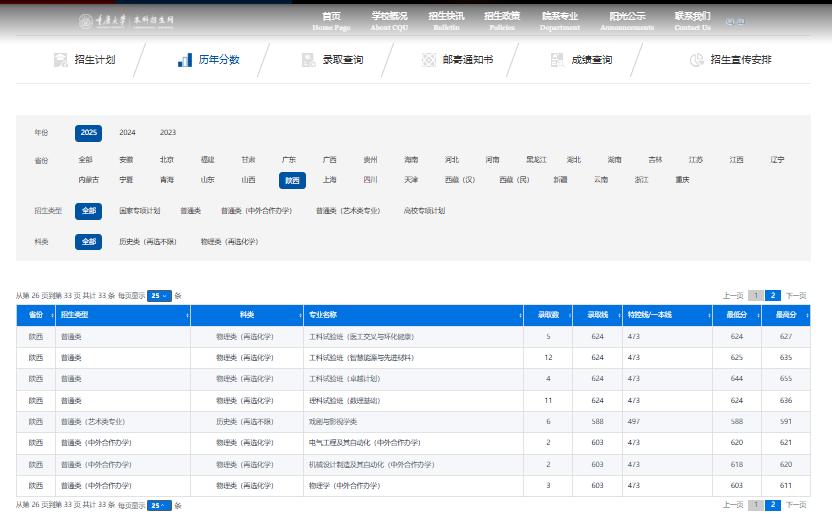The width and height of the screenshot is (832, 519).
Task: Click the 招生宣传安排 clock icon
Action: (697, 60)
